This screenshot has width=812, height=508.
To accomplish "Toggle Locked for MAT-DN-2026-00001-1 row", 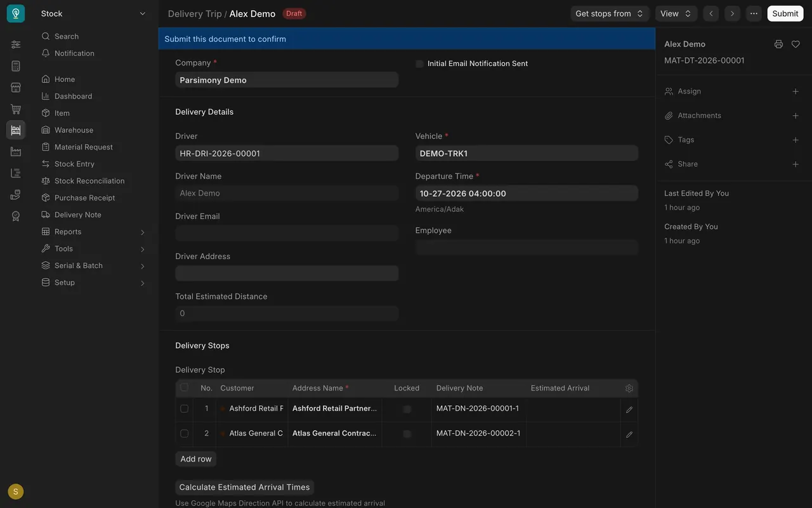I will pyautogui.click(x=407, y=409).
